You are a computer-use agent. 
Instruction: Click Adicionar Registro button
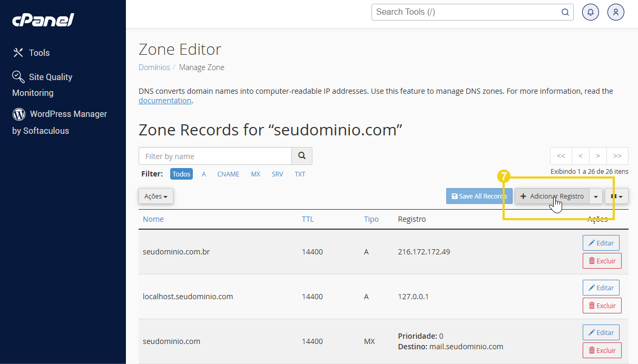coord(552,196)
